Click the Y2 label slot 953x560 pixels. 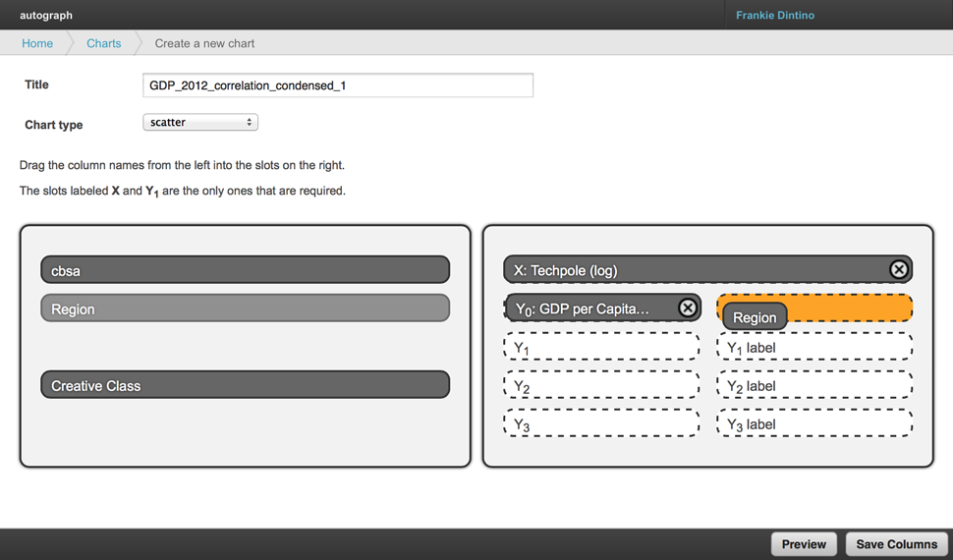[814, 385]
